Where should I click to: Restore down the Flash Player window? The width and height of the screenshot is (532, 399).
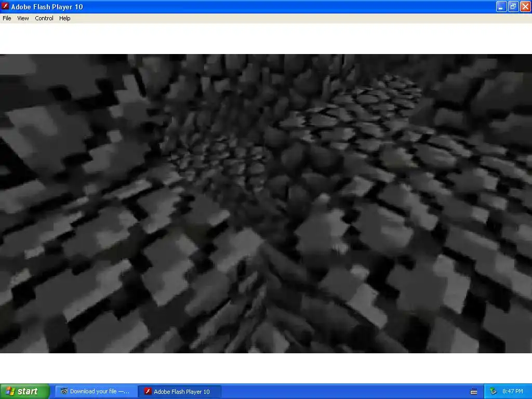(x=513, y=6)
